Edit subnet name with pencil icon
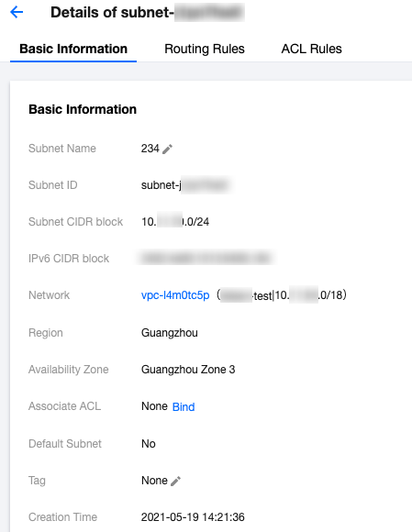 (x=167, y=149)
